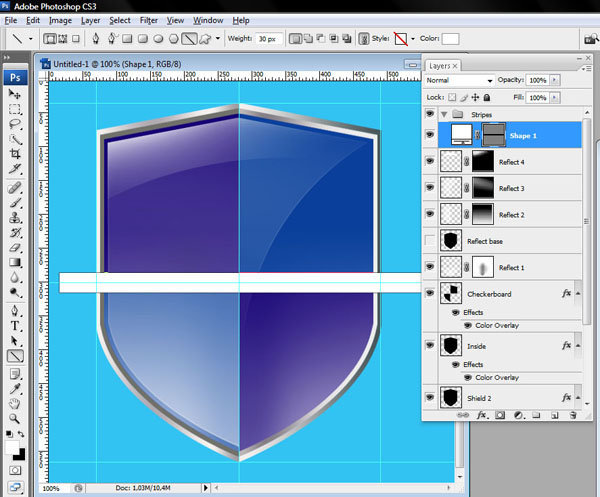Hide the Reflect 2 layer

click(430, 214)
